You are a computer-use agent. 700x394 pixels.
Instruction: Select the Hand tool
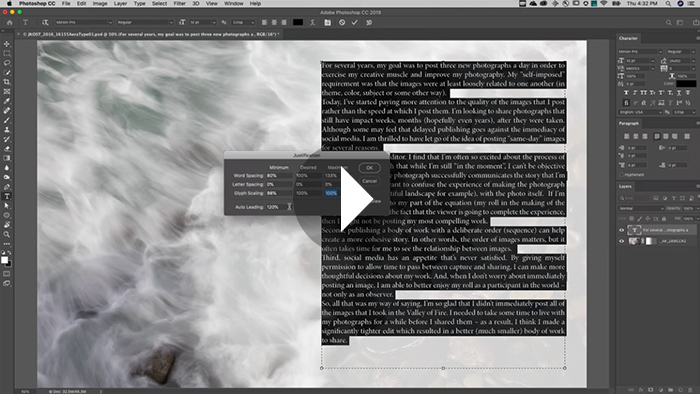7,225
